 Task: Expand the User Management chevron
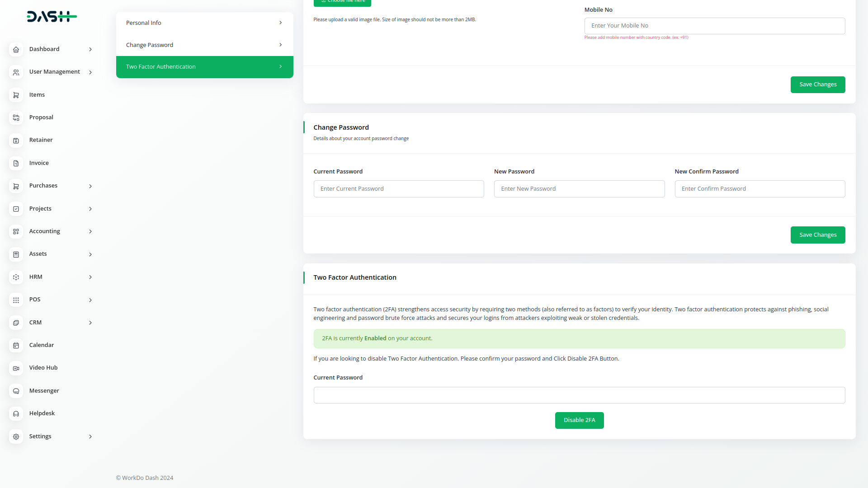(x=90, y=72)
